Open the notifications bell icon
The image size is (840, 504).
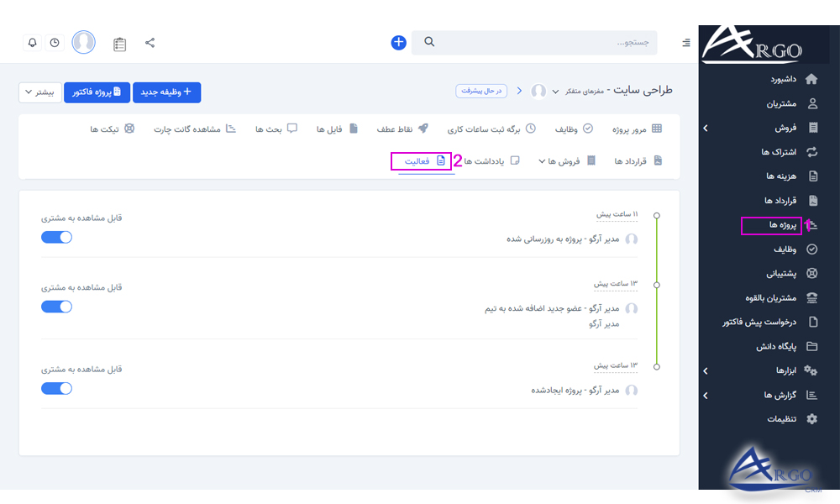(32, 42)
